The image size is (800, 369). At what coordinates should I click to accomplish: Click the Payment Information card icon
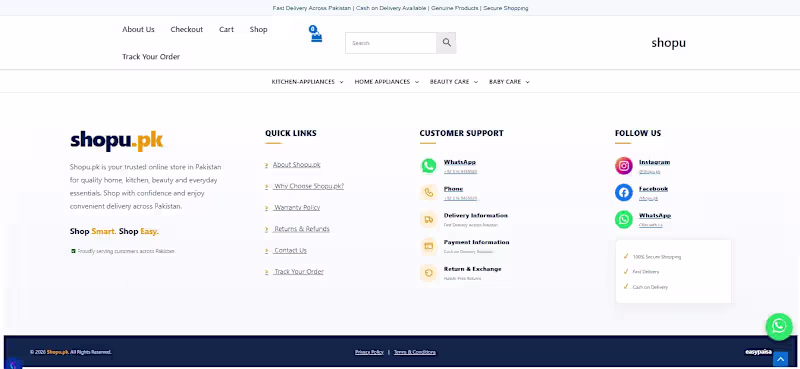coord(429,246)
